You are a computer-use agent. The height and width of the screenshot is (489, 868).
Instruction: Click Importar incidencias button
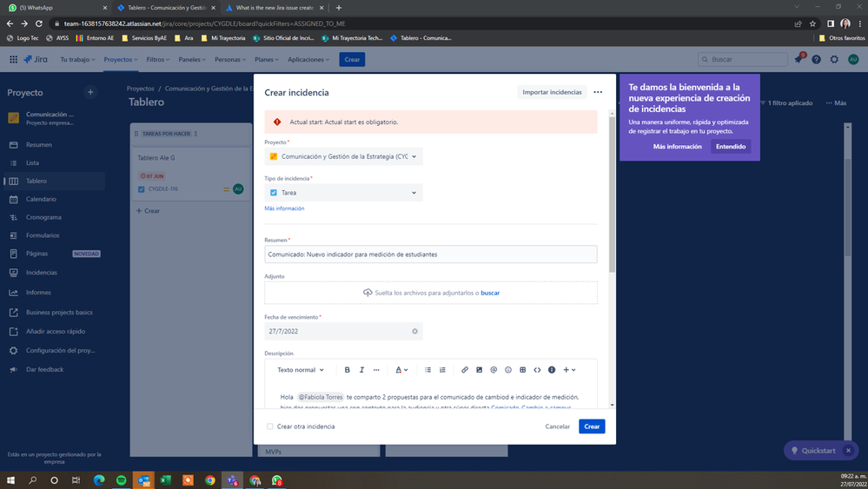[552, 92]
